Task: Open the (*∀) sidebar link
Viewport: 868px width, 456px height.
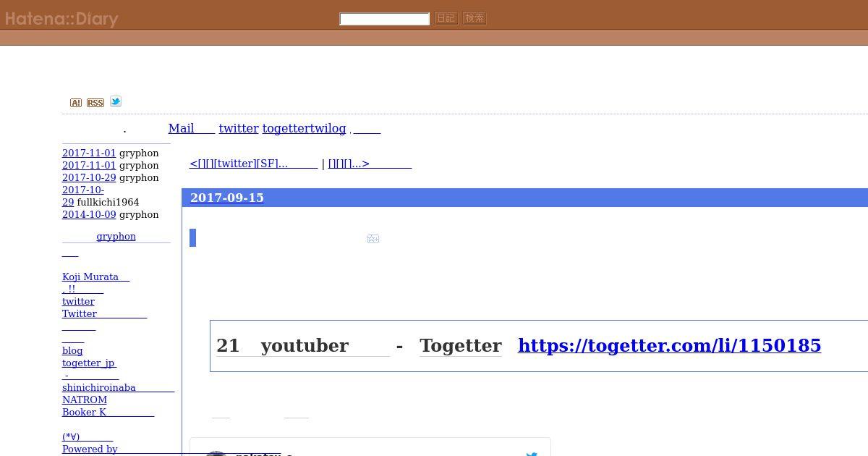Action: click(88, 436)
